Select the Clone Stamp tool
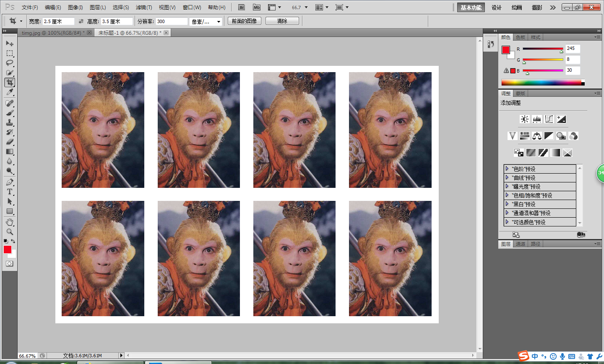Viewport: 604px width, 364px height. pyautogui.click(x=10, y=122)
